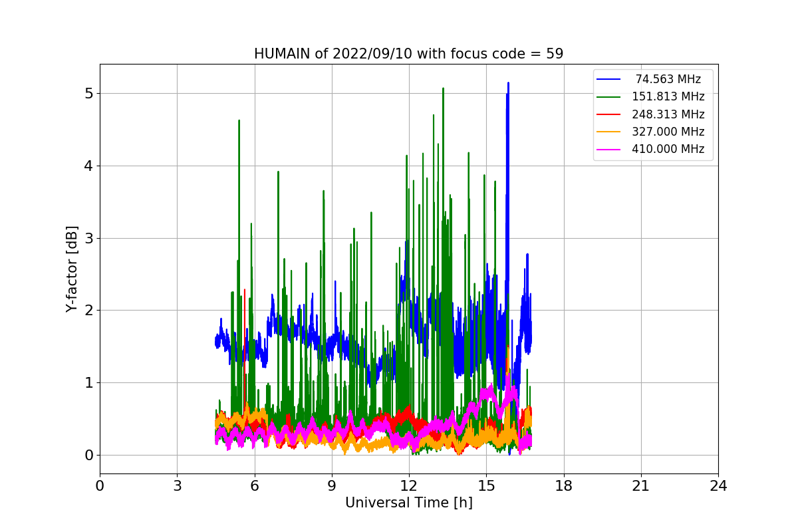
Task: Click x-axis tick label 6
Action: point(254,486)
